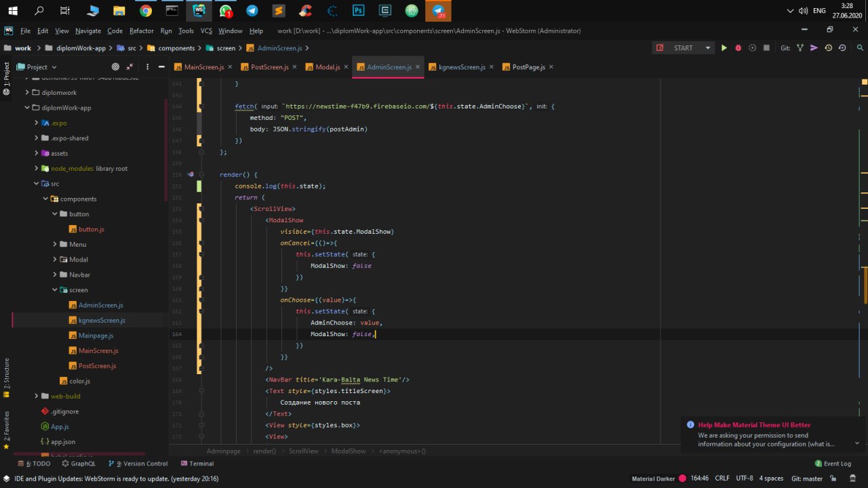Expand the assets folder
Image resolution: width=868 pixels, height=488 pixels.
[x=37, y=153]
